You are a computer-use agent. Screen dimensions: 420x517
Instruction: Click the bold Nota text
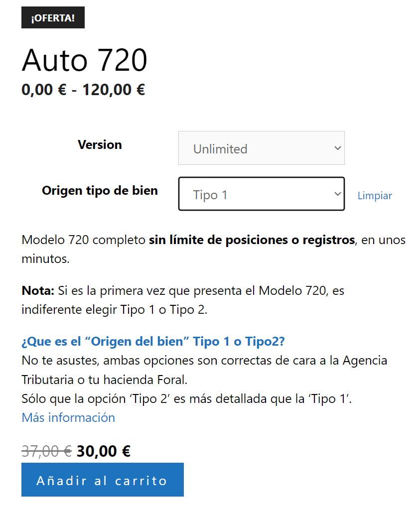pos(34,290)
